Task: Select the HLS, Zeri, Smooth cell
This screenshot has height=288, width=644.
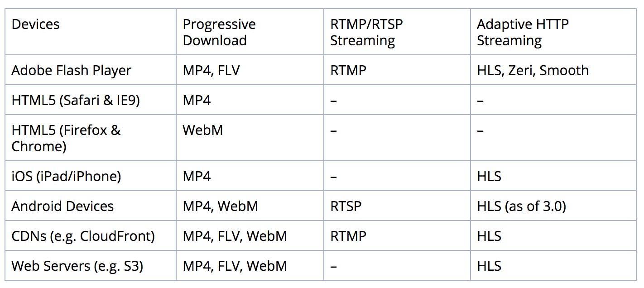Action: [x=553, y=70]
